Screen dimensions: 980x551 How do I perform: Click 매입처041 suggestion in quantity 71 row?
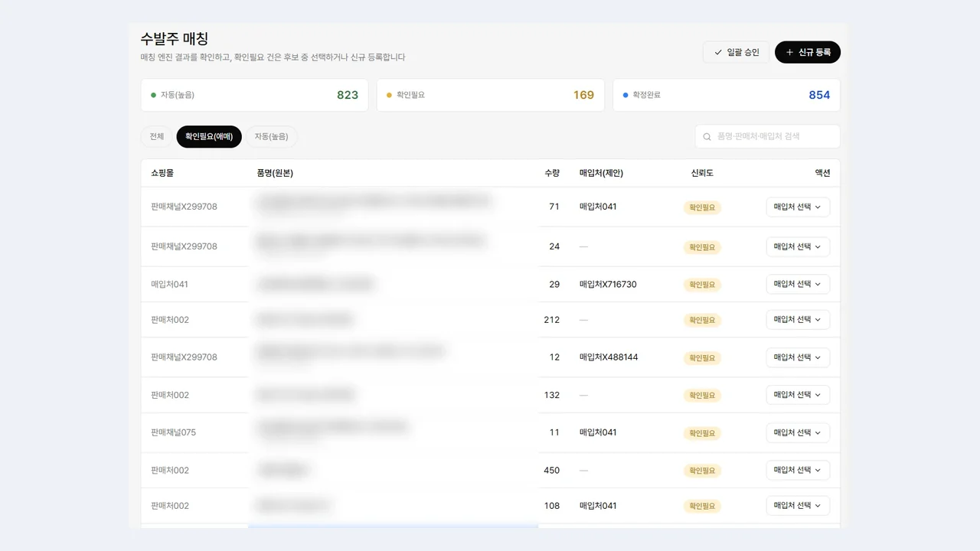[x=598, y=207]
